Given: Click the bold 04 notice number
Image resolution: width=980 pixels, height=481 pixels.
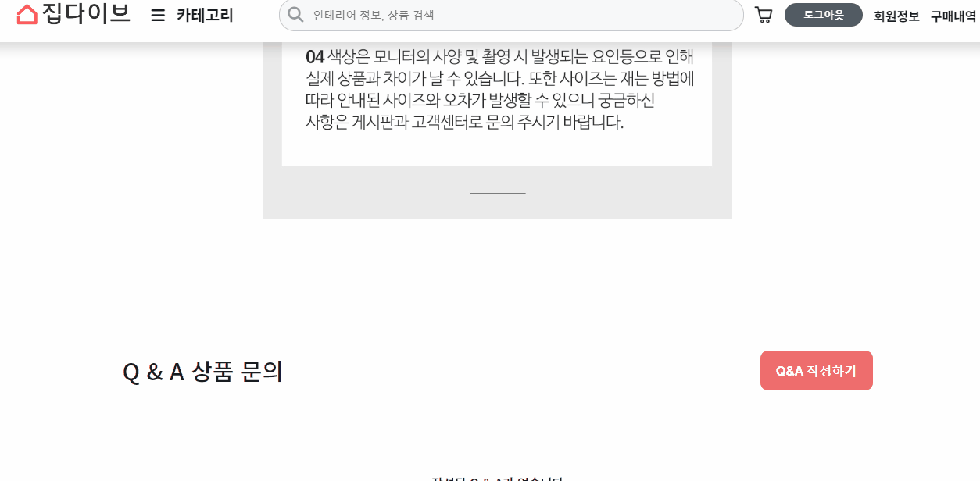Looking at the screenshot, I should [x=315, y=56].
